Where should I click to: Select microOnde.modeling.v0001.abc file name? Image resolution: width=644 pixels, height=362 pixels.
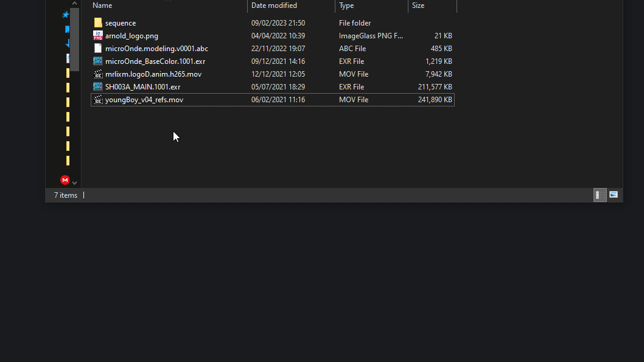coord(156,49)
